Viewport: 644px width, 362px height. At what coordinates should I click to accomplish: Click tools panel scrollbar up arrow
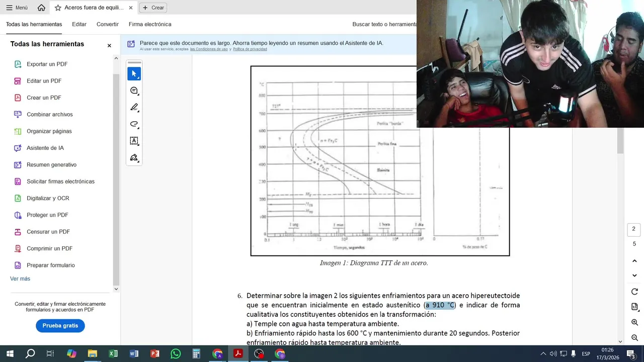pos(116,58)
